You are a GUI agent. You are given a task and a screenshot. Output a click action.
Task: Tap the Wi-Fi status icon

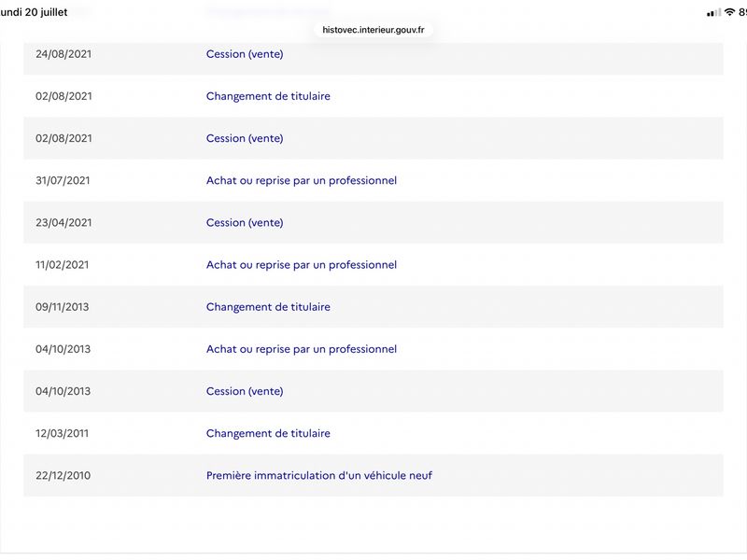point(729,12)
